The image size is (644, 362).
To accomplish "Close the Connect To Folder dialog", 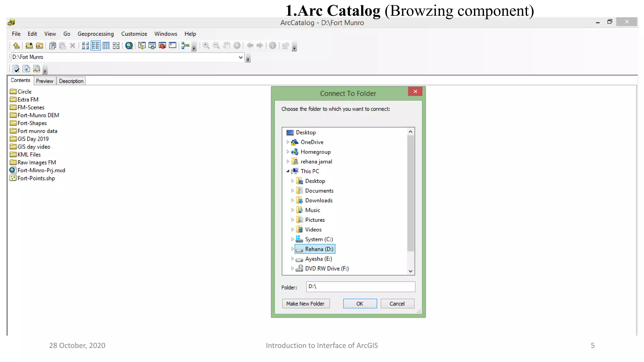I will pos(415,91).
